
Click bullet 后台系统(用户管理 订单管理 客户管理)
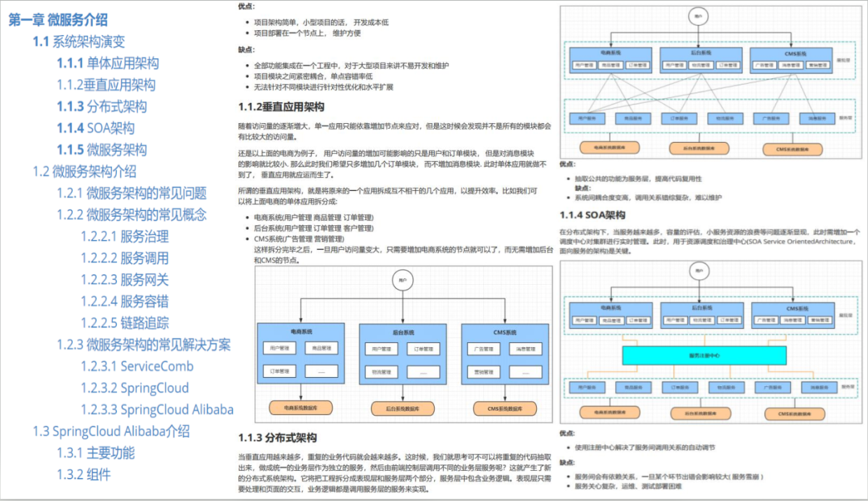314,228
